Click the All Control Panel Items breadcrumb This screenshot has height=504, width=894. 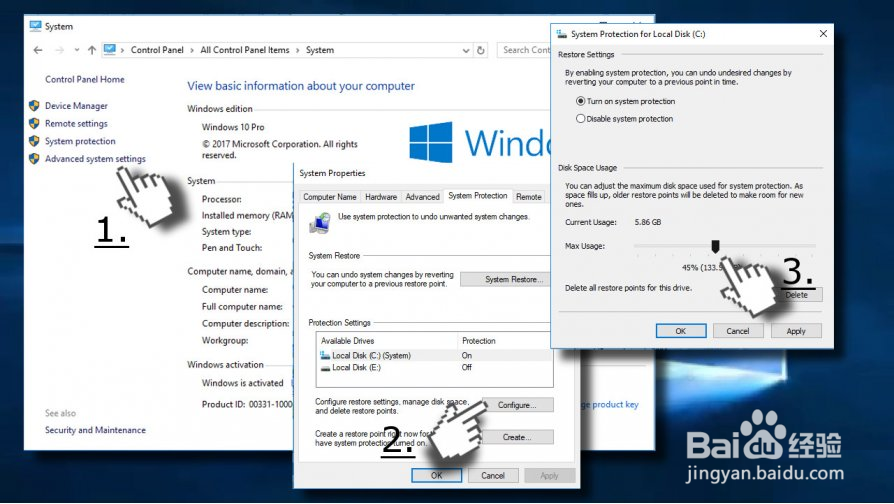(245, 50)
